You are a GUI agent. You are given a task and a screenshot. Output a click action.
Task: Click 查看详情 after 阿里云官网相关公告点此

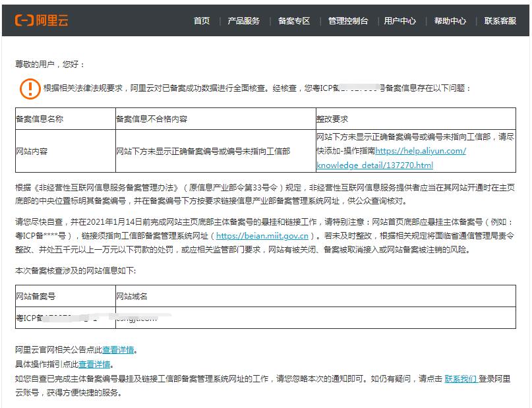click(118, 349)
